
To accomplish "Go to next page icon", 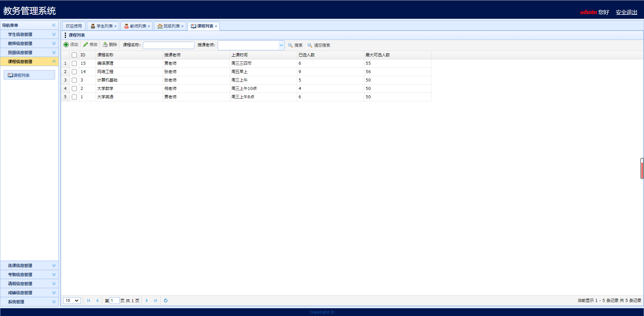I will 147,301.
